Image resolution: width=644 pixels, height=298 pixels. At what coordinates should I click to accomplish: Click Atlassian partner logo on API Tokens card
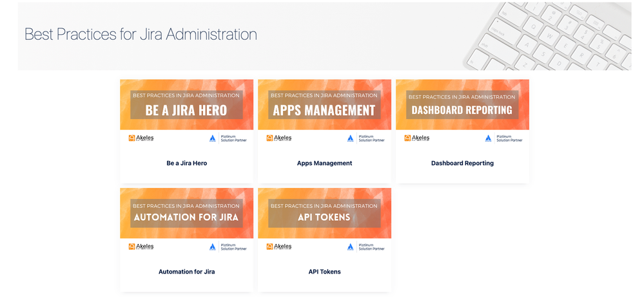[x=350, y=247]
